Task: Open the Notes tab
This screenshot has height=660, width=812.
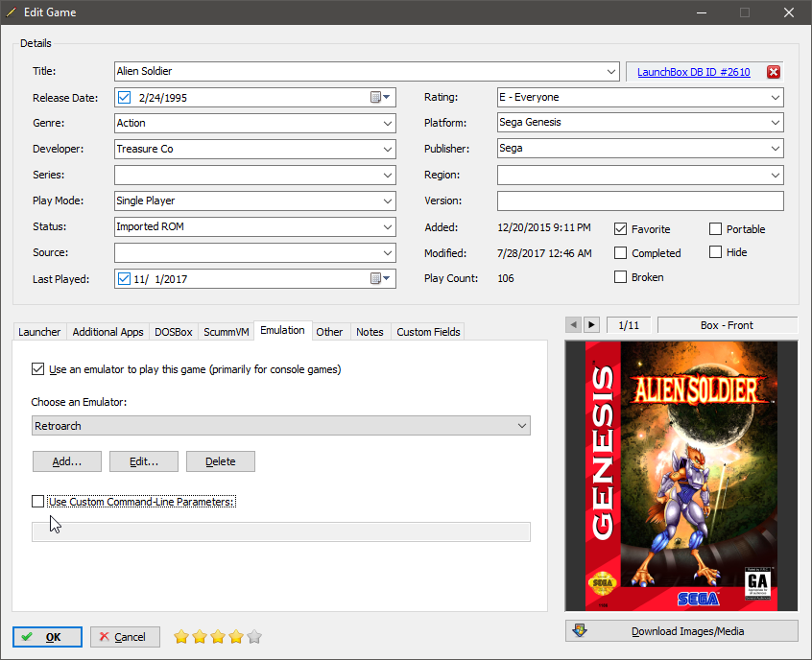Action: tap(370, 332)
